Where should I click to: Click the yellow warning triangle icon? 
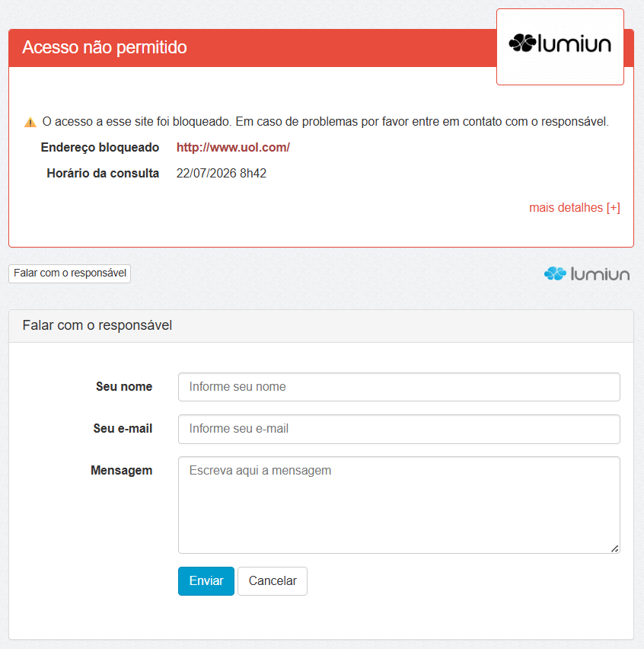click(x=30, y=123)
